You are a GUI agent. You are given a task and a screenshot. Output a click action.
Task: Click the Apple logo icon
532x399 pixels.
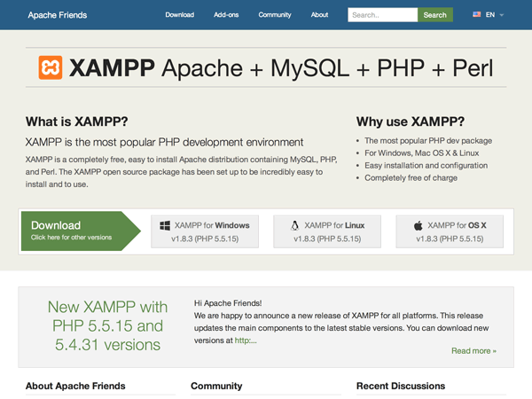[418, 225]
